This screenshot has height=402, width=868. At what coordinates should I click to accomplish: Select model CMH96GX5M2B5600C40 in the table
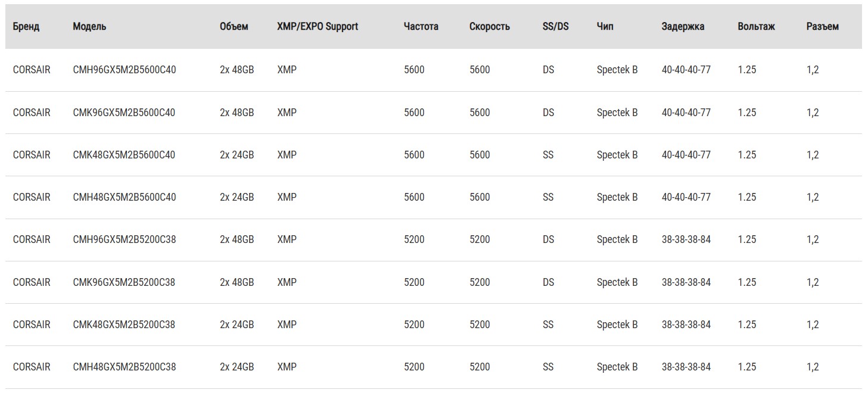pyautogui.click(x=125, y=70)
